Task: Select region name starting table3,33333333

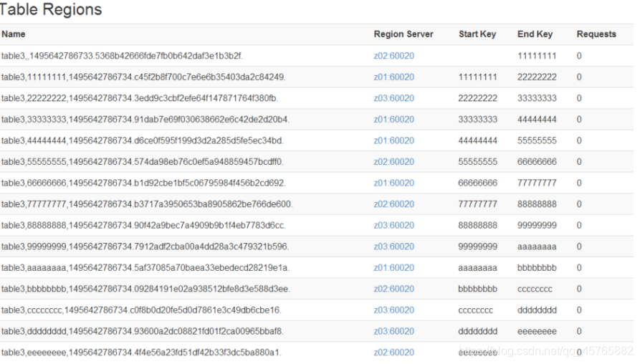Action: click(145, 120)
